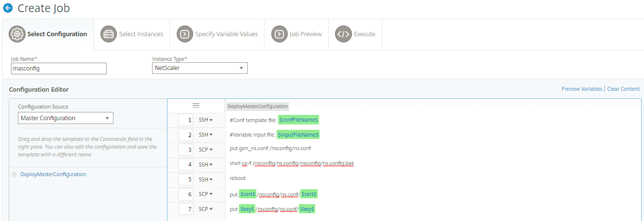Click the Select Instances step icon
The image size is (644, 221).
pyautogui.click(x=109, y=34)
